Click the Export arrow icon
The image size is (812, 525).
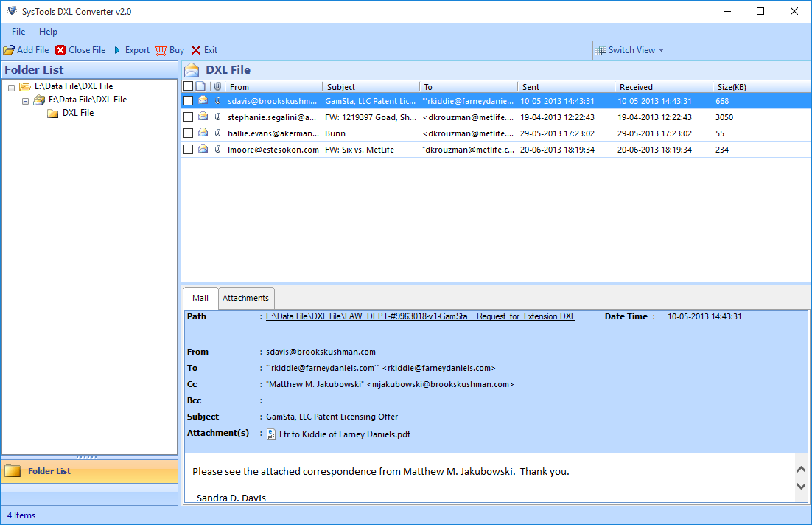(x=117, y=50)
